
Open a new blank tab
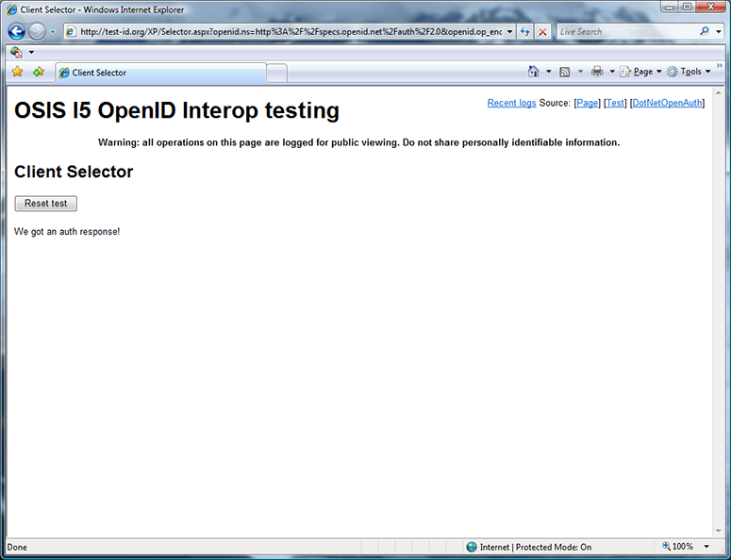pyautogui.click(x=276, y=73)
